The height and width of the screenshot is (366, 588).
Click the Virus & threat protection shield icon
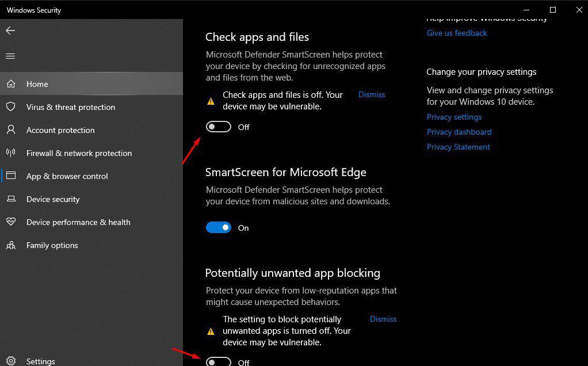(11, 107)
